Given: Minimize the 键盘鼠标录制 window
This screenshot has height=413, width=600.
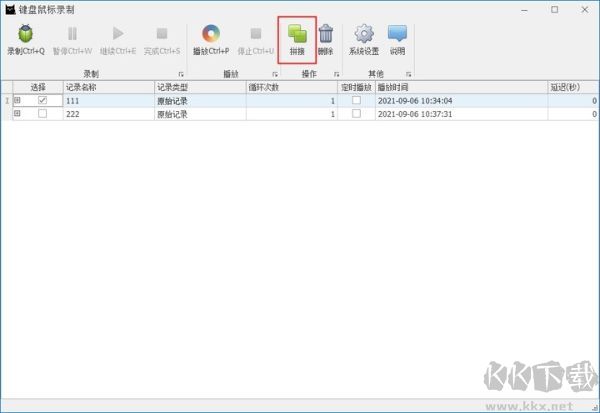Looking at the screenshot, I should (524, 10).
